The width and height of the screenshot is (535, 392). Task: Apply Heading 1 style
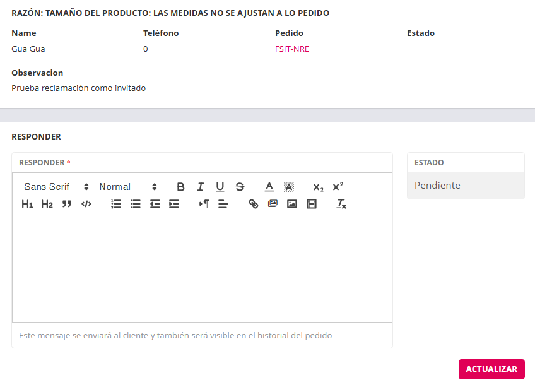(x=27, y=204)
